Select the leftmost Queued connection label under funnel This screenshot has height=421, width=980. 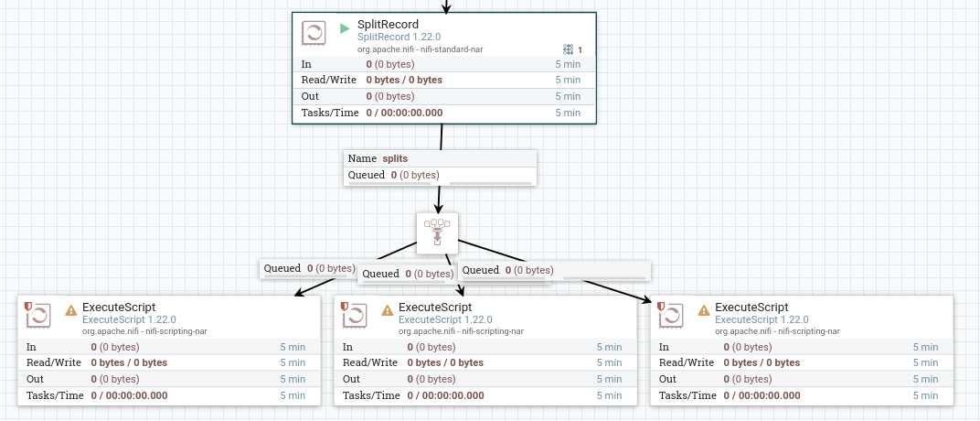click(x=308, y=268)
